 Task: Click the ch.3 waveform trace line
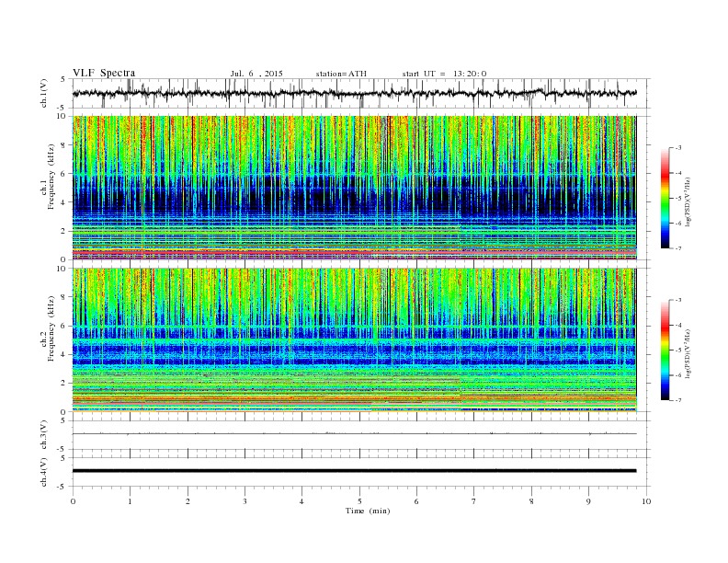coord(354,434)
